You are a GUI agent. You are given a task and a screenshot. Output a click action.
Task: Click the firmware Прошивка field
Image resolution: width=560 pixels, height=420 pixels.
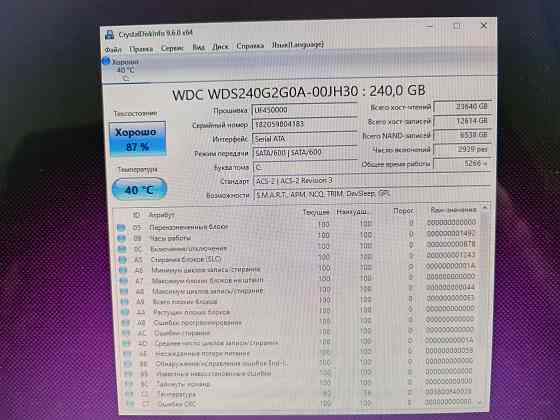[x=305, y=109]
